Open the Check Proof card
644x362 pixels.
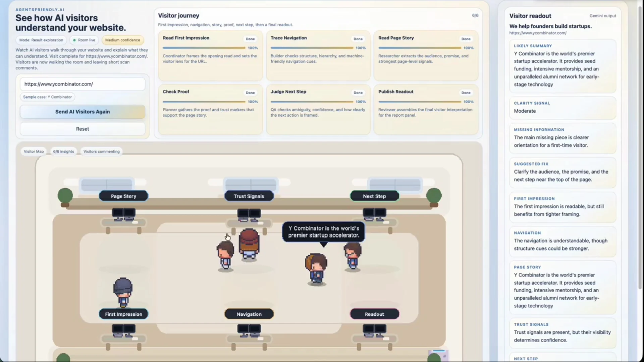tap(210, 109)
